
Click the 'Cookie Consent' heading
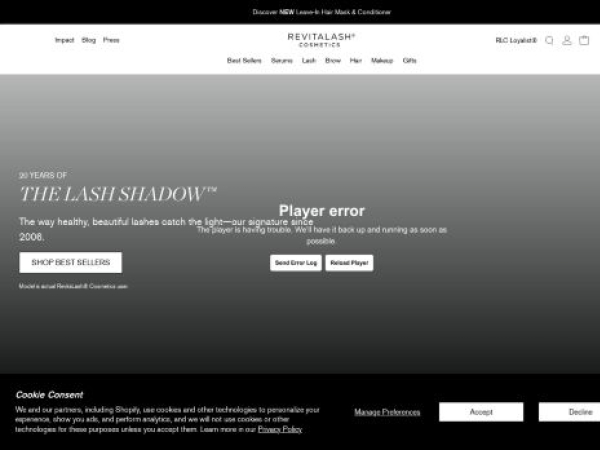(x=49, y=395)
